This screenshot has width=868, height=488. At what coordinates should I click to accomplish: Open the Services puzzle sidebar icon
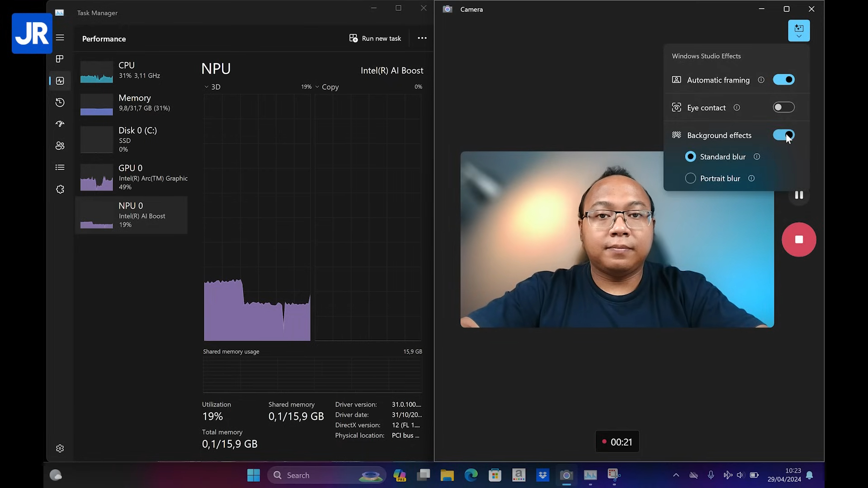point(60,189)
